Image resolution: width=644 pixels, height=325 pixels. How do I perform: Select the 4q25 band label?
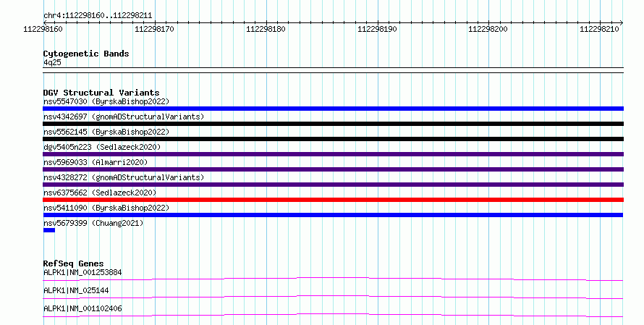[52, 62]
